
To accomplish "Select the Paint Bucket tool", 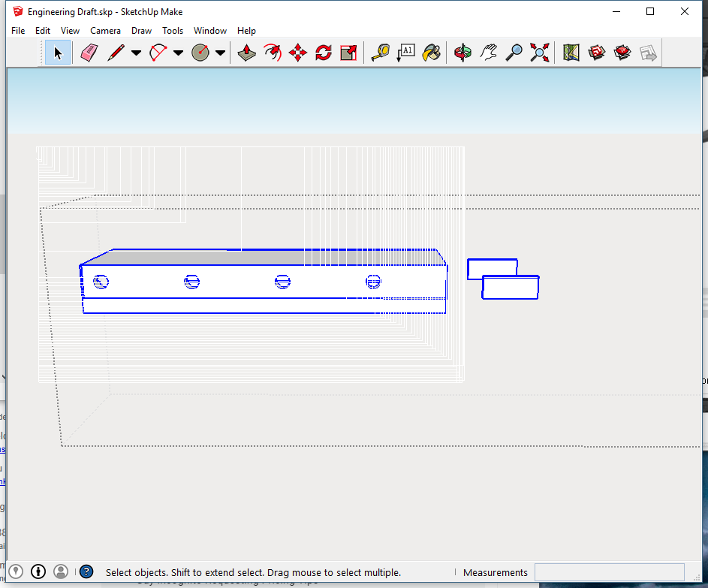I will 432,53.
